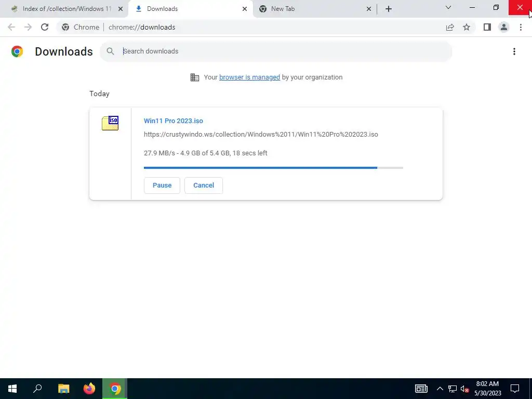Minimize the Chrome window

click(x=472, y=7)
